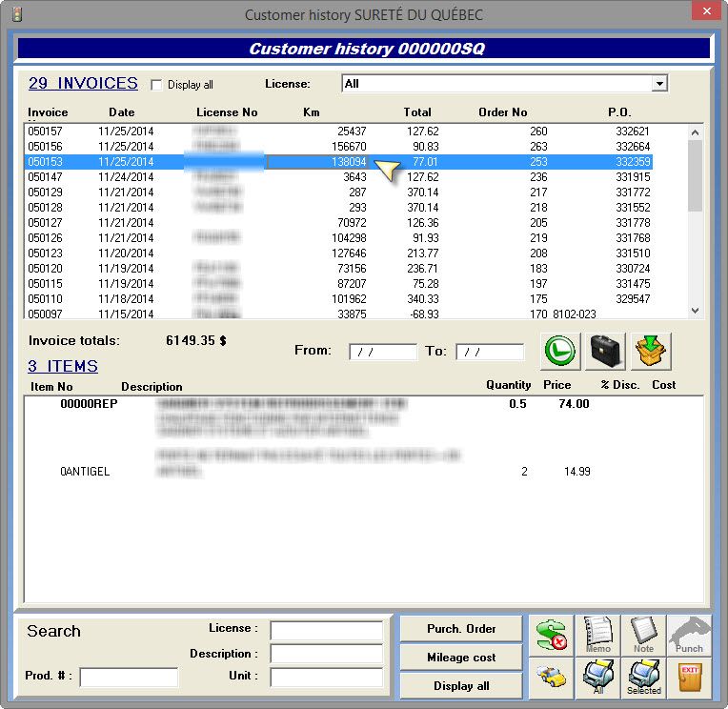728x709 pixels.
Task: Click the Order No column header
Action: pyautogui.click(x=503, y=112)
